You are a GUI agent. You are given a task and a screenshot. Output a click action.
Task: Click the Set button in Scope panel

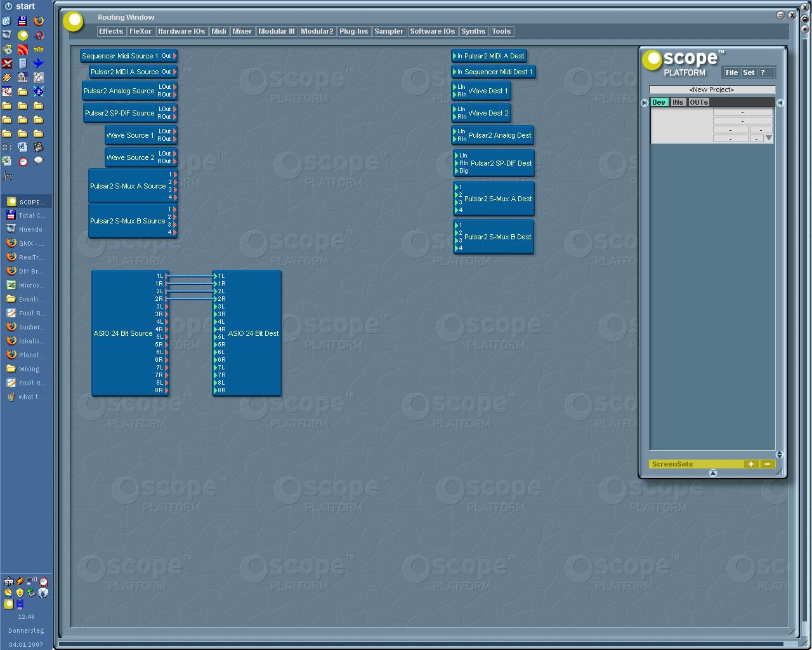(749, 72)
